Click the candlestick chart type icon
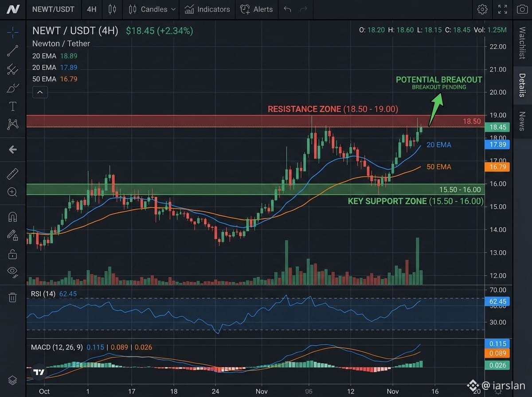532x397 pixels. click(x=112, y=9)
